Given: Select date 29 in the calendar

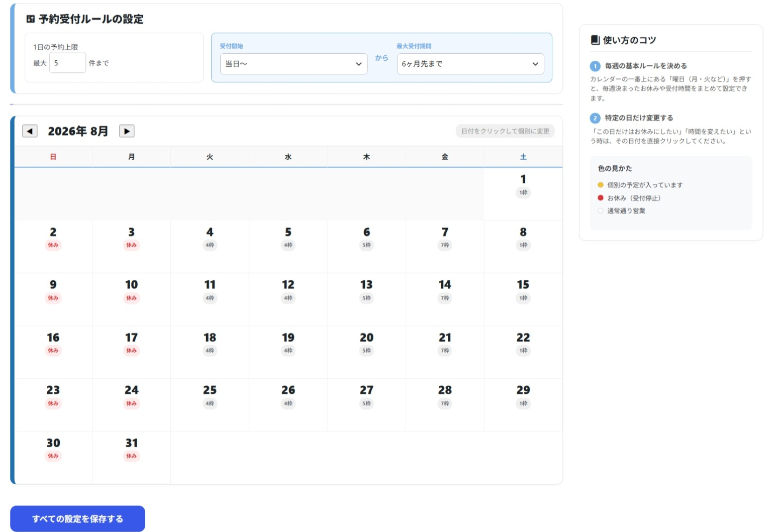Looking at the screenshot, I should [x=523, y=405].
